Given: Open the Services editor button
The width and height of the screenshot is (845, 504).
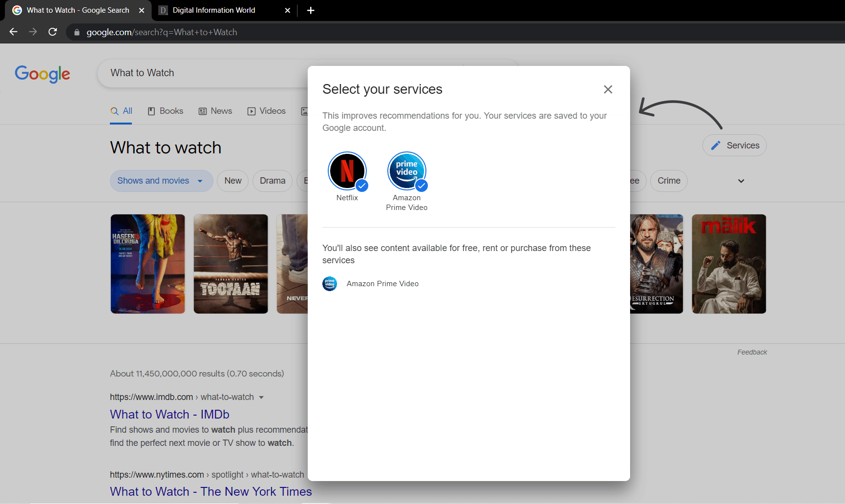Looking at the screenshot, I should click(x=734, y=145).
